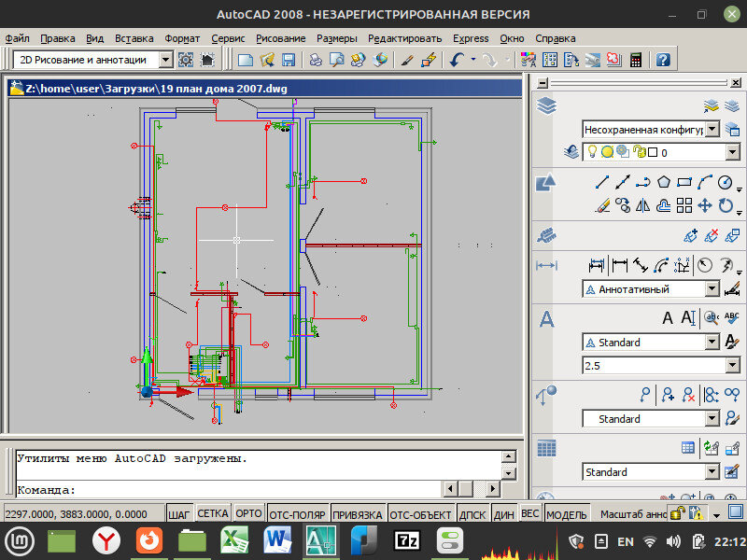The image size is (747, 560).
Task: Toggle ПРИВЯЗКА object snap
Action: pos(358,514)
